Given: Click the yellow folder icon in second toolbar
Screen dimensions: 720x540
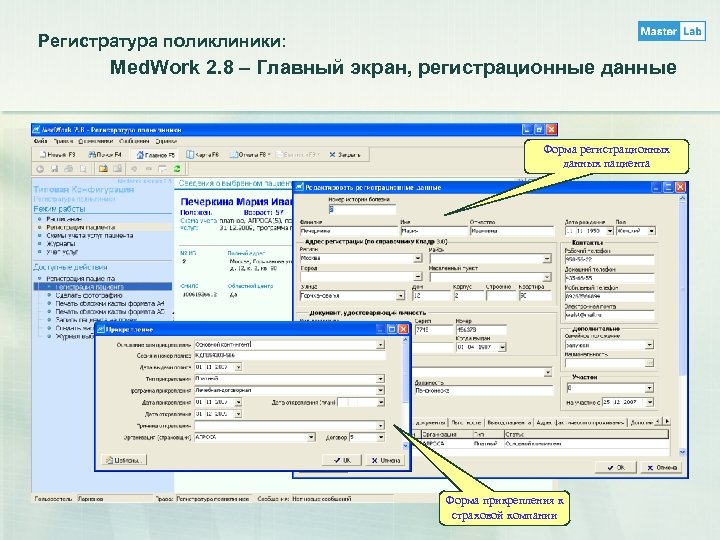Looking at the screenshot, I should click(103, 169).
